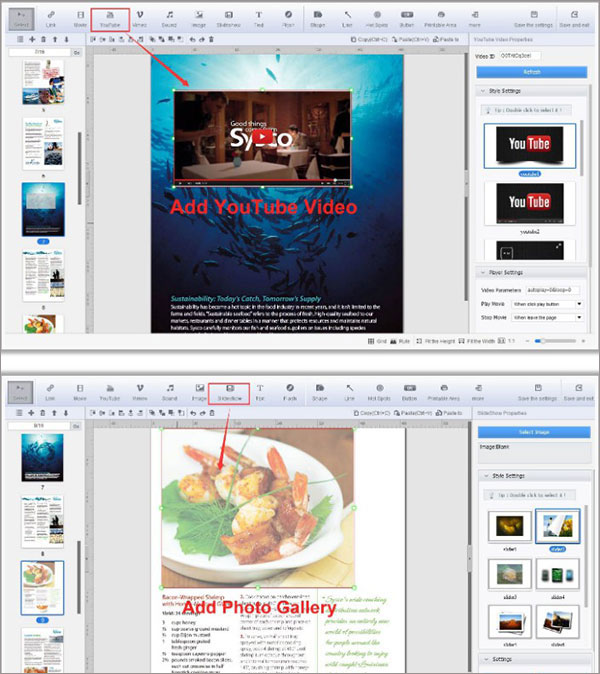Activate the Select tool in top editor
The height and width of the screenshot is (674, 600).
21,19
